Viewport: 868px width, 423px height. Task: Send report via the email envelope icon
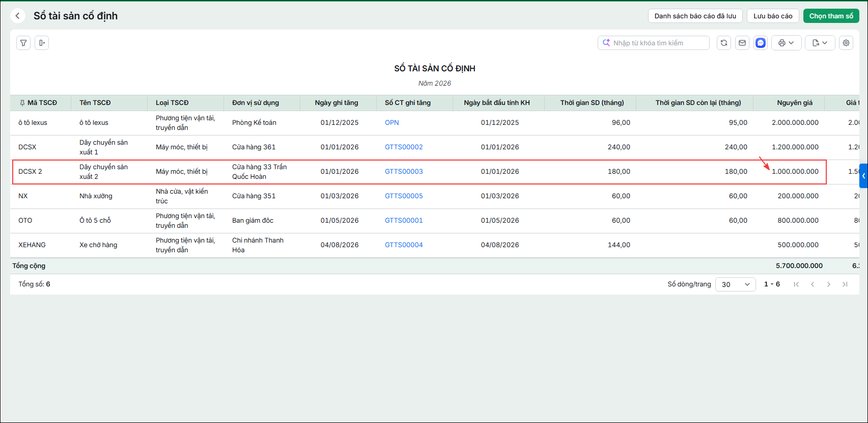pyautogui.click(x=742, y=43)
